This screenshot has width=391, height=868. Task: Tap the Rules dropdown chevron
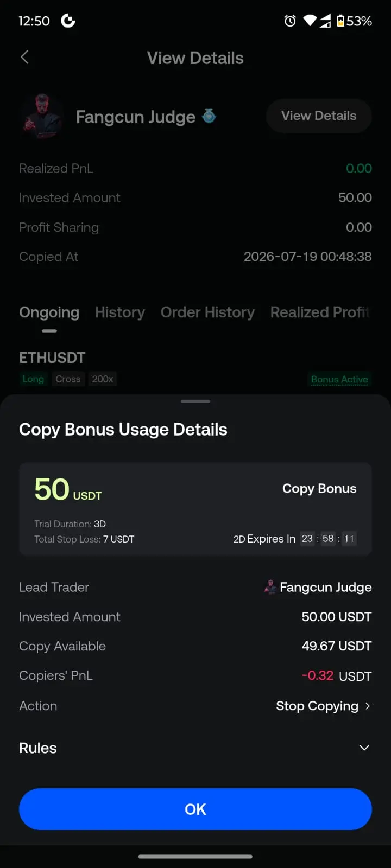tap(364, 748)
